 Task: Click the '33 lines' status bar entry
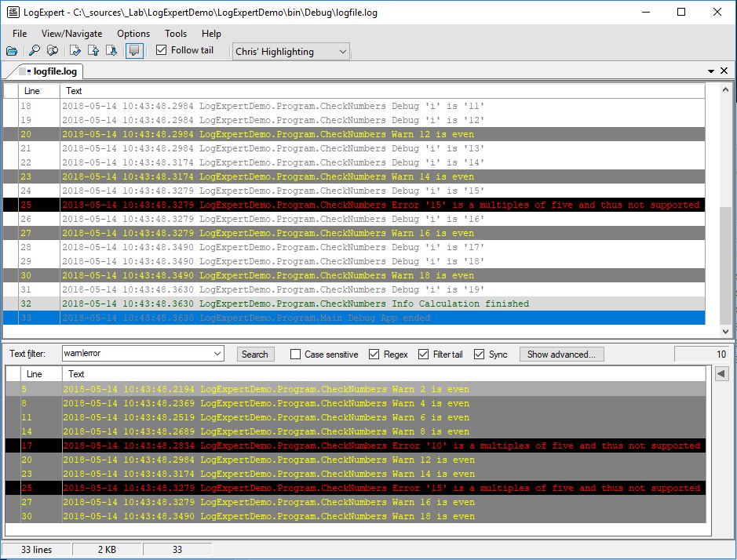pos(36,549)
